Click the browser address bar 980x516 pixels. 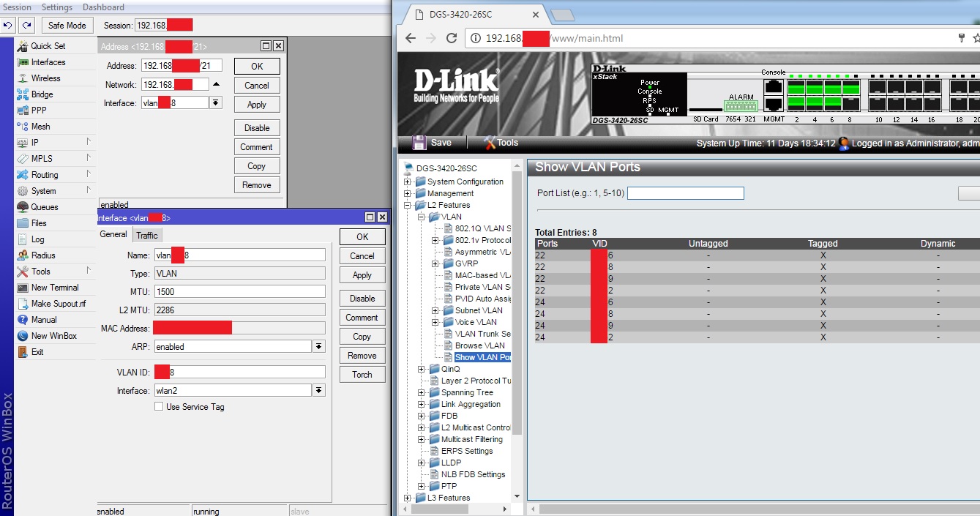click(710, 38)
